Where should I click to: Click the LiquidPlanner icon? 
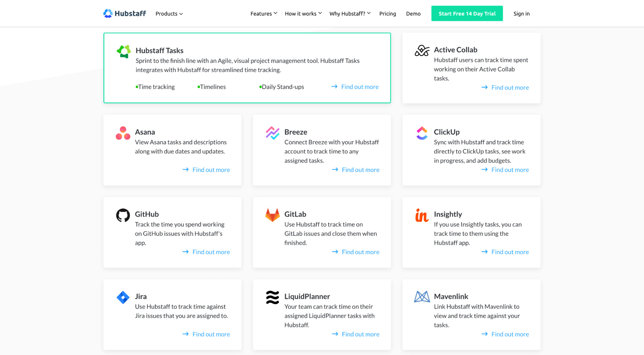pos(272,297)
